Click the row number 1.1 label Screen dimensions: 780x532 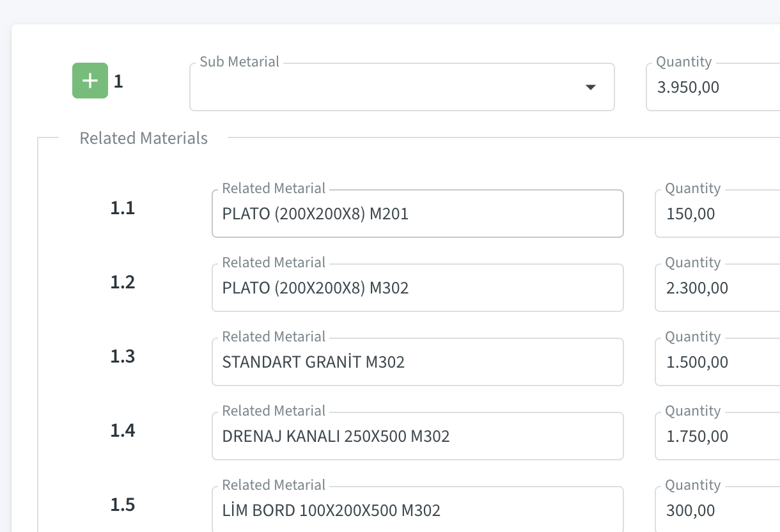(x=123, y=208)
